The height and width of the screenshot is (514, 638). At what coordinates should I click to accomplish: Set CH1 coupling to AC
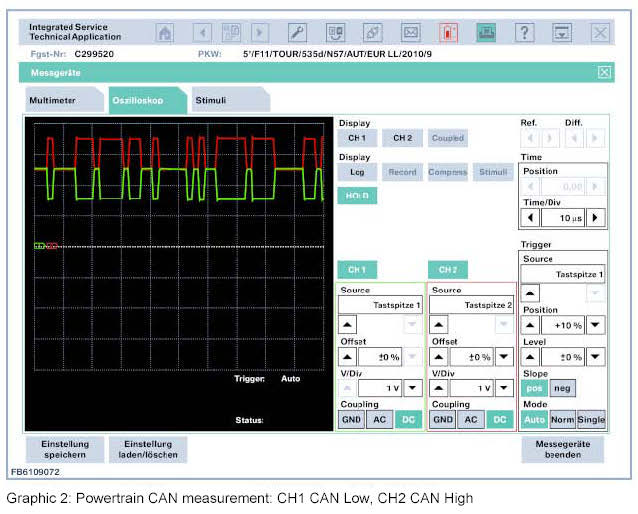380,420
